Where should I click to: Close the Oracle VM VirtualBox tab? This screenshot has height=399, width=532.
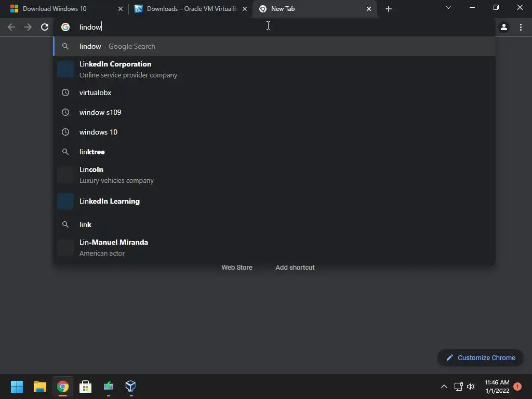[245, 9]
